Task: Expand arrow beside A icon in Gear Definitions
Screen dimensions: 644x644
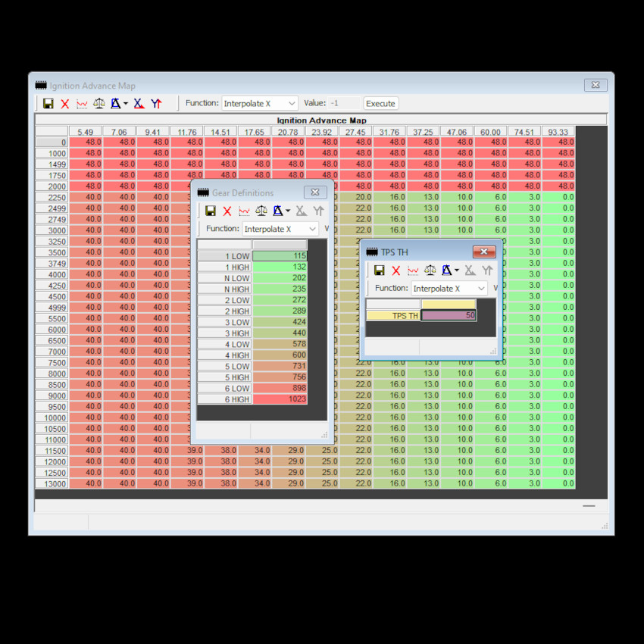Action: 288,211
